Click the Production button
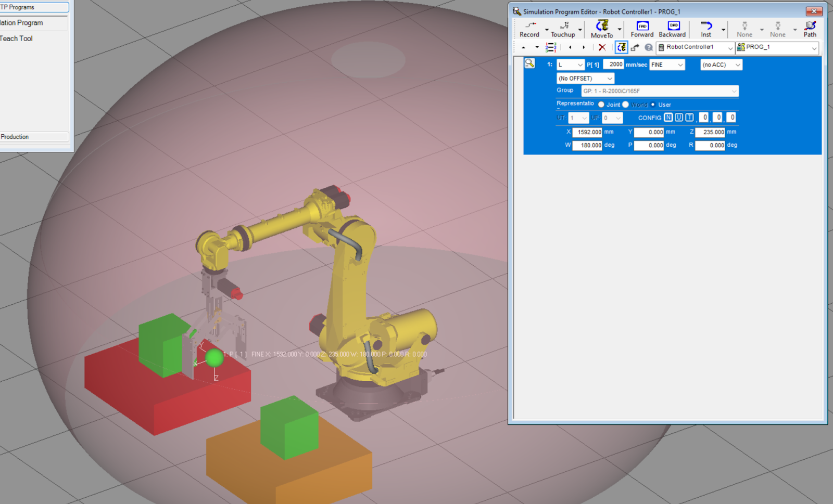 click(x=34, y=137)
